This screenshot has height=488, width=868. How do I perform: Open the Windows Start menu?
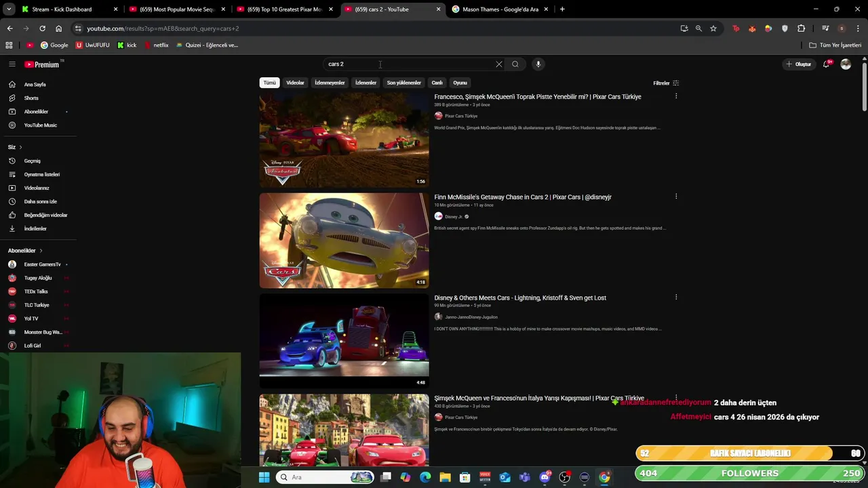point(264,477)
